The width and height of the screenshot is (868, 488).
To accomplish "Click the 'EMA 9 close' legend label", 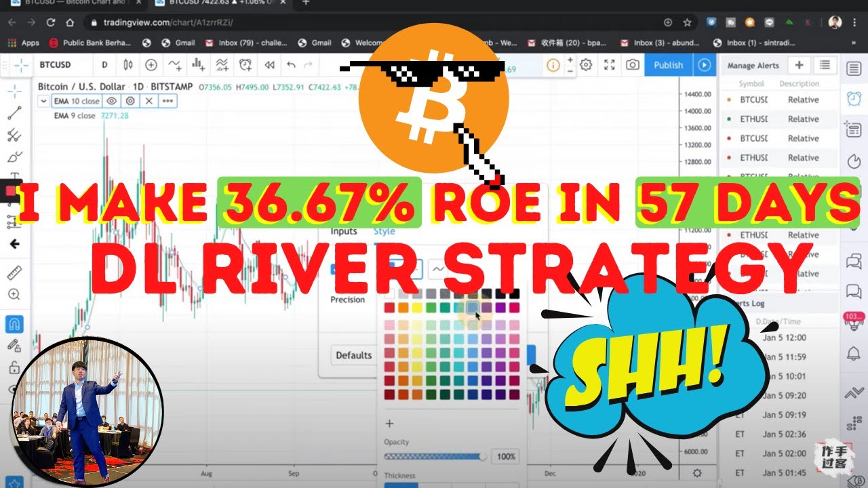I will [x=75, y=116].
